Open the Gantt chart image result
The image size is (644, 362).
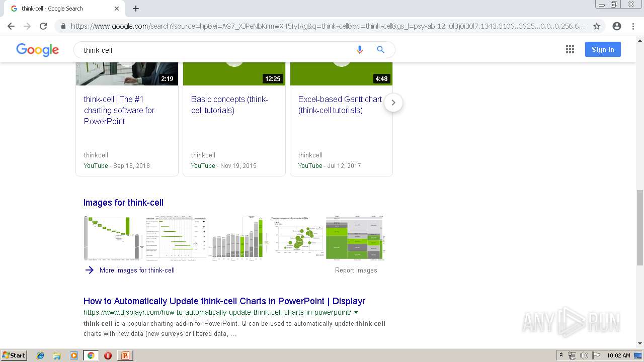(x=176, y=238)
